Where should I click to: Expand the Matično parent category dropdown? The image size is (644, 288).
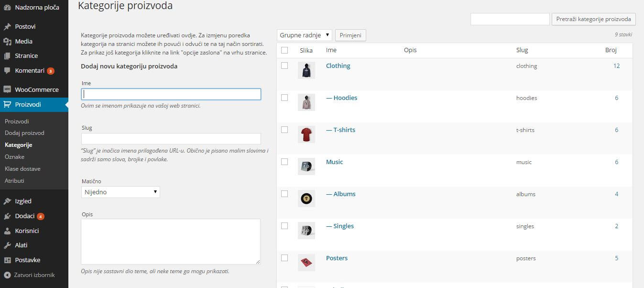pos(120,192)
